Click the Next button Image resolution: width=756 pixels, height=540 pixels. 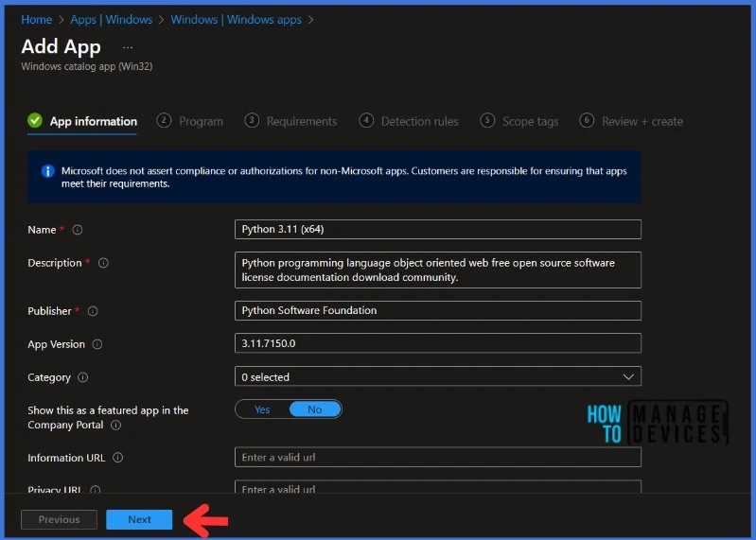[x=139, y=519]
